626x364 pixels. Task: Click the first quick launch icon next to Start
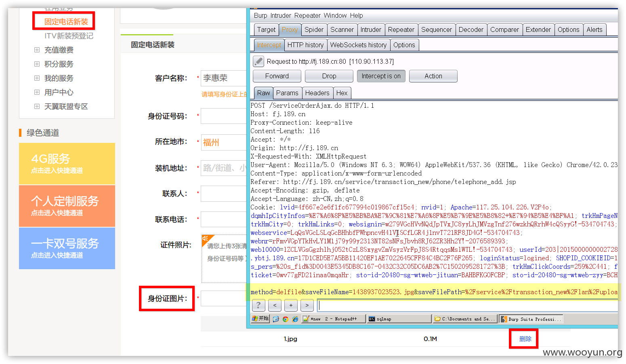coord(276,319)
